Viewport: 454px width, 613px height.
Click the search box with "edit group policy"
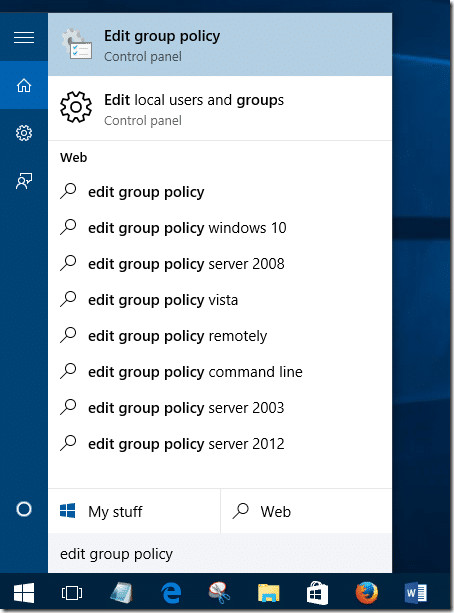click(x=220, y=554)
